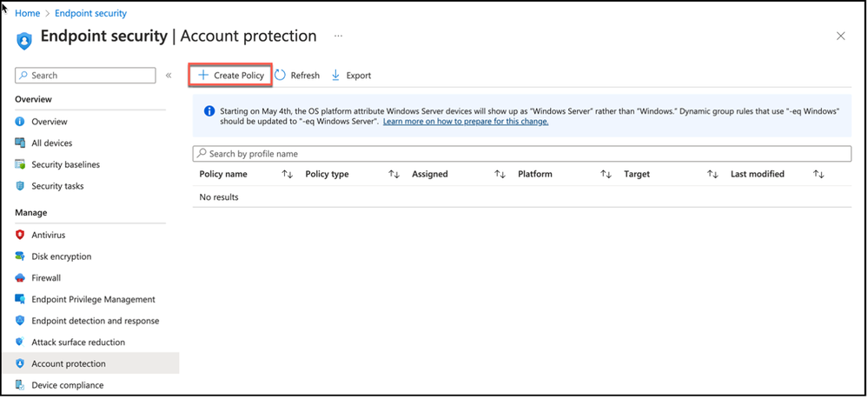
Task: Sort the table by Assigned arrows
Action: [500, 174]
